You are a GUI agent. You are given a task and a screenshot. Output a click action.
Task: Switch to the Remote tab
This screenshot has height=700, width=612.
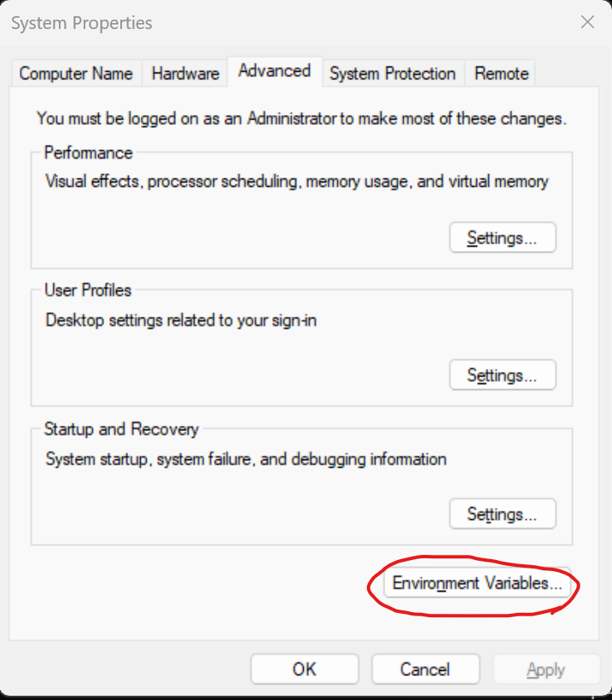pos(501,73)
